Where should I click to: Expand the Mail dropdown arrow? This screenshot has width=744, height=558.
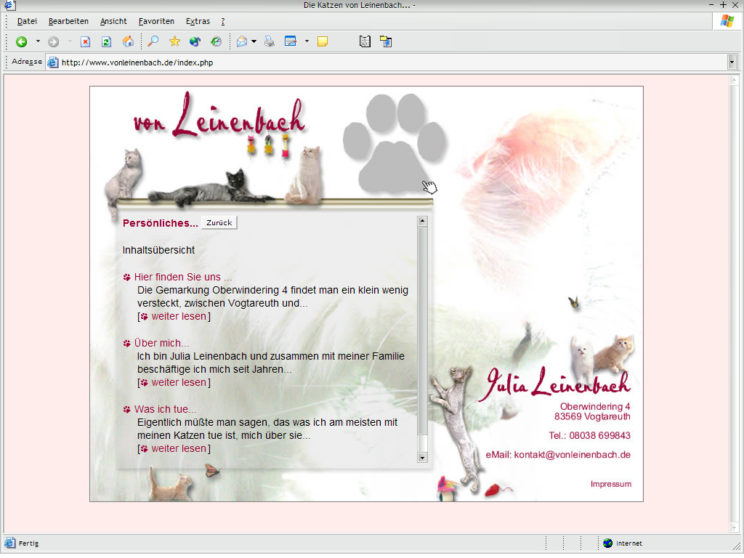[254, 42]
